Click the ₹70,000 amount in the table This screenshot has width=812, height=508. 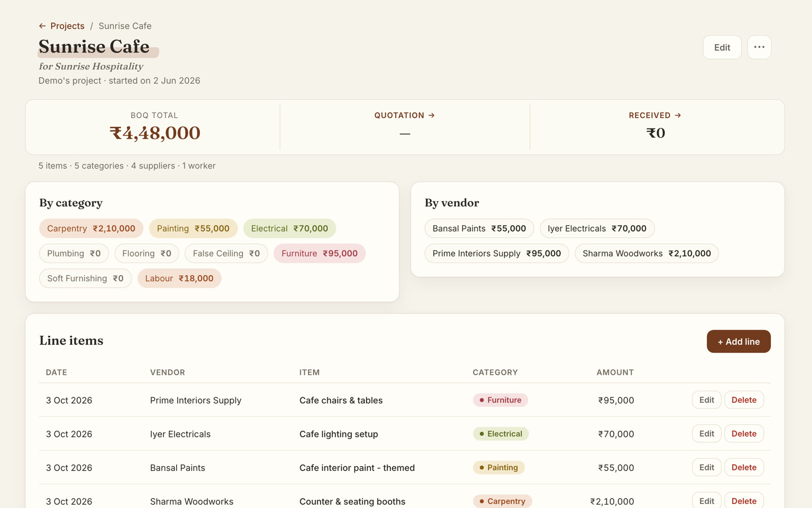616,434
